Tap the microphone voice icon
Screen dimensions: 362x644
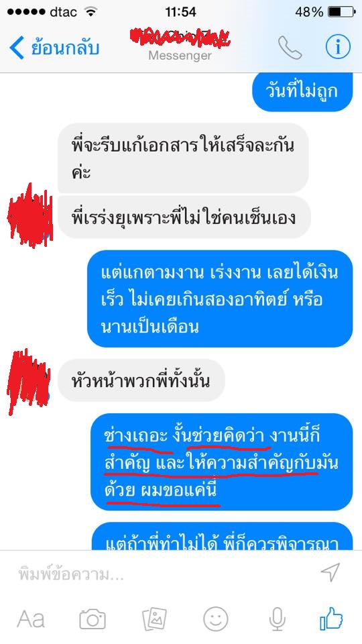pyautogui.click(x=278, y=619)
